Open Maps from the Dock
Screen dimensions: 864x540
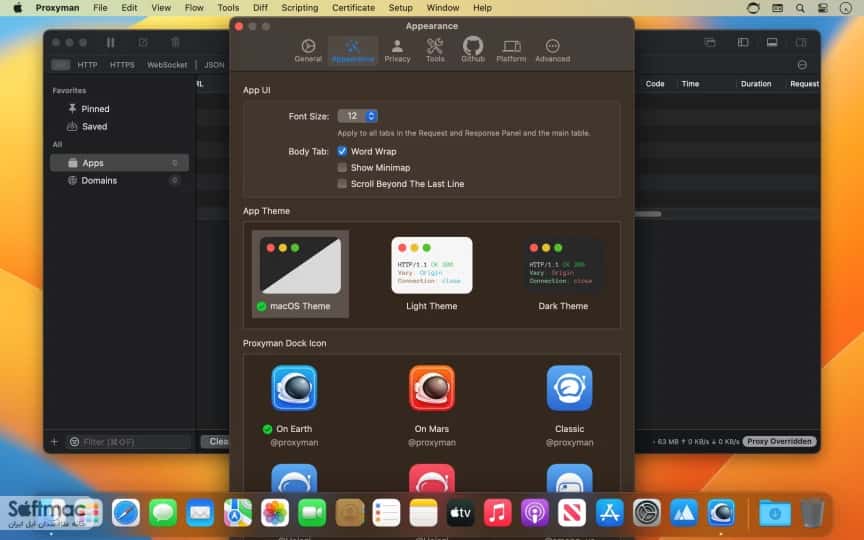(237, 513)
